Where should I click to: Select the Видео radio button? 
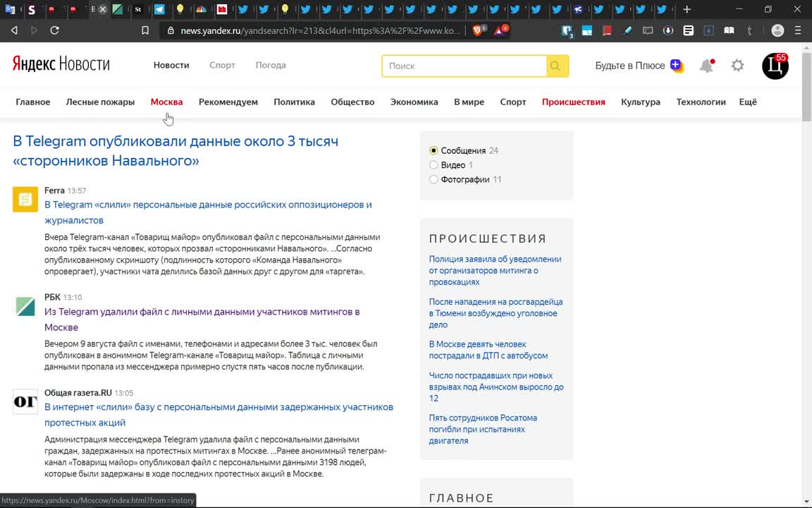[x=433, y=165]
